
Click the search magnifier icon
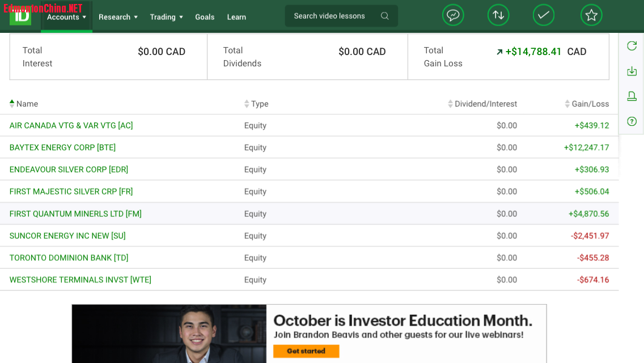point(384,16)
